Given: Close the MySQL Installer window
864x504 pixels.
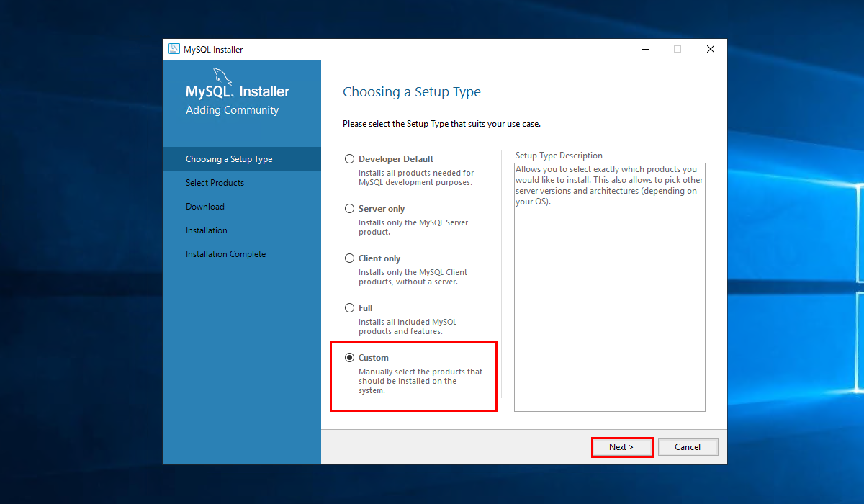Looking at the screenshot, I should [x=711, y=49].
